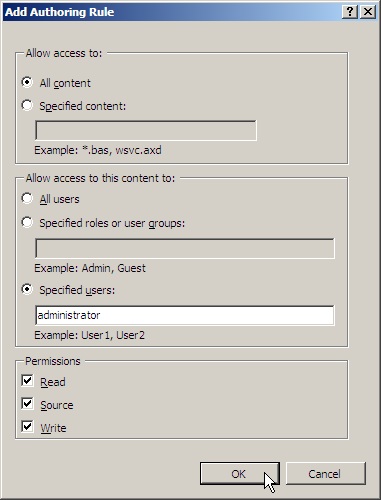This screenshot has height=500, width=381.
Task: Click the 'Example: *.bas, wsvc.axd' hint text
Action: (x=98, y=150)
